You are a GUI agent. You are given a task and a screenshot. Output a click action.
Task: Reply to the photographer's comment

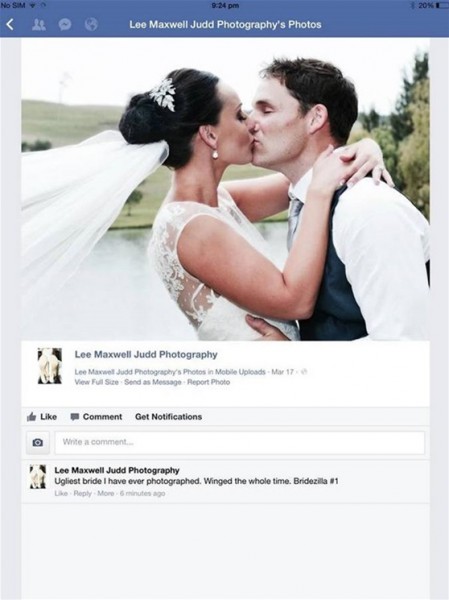(x=83, y=493)
